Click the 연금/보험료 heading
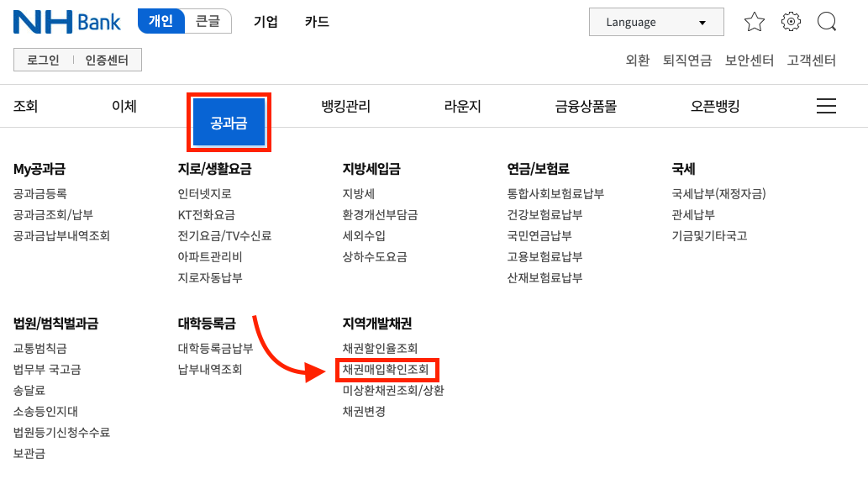This screenshot has width=868, height=479. tap(538, 169)
